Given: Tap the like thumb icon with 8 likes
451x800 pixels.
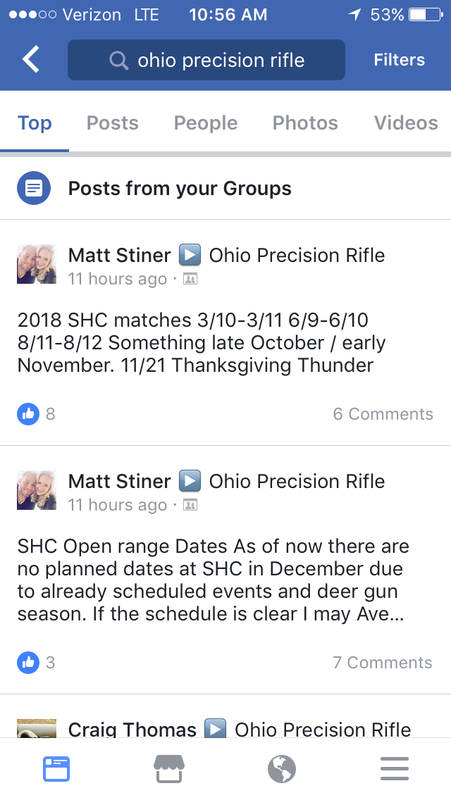Looking at the screenshot, I should point(28,414).
